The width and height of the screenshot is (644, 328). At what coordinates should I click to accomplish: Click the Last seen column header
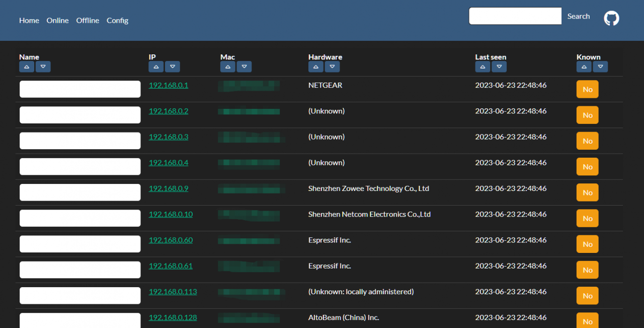point(491,57)
